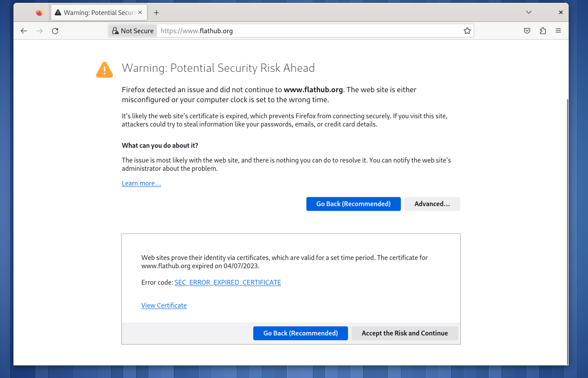Screen dimensions: 588x378
Task: Open the Save to Pocket icon
Action: point(527,31)
